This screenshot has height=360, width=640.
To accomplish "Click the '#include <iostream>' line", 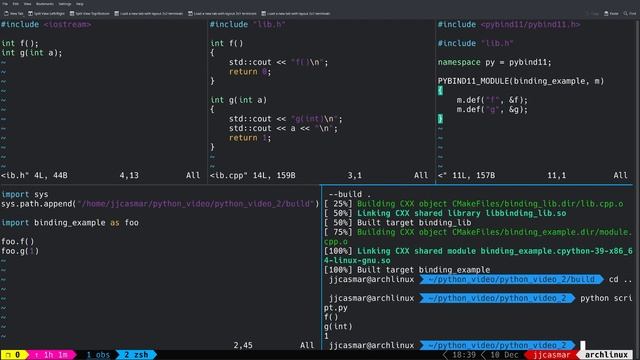I will [46, 24].
